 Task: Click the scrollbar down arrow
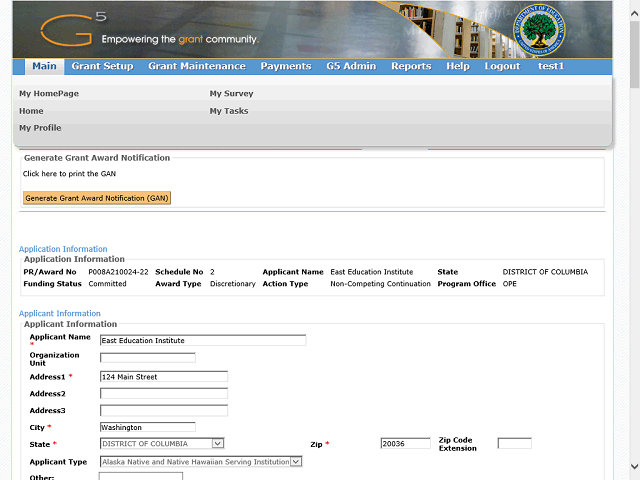point(634,466)
